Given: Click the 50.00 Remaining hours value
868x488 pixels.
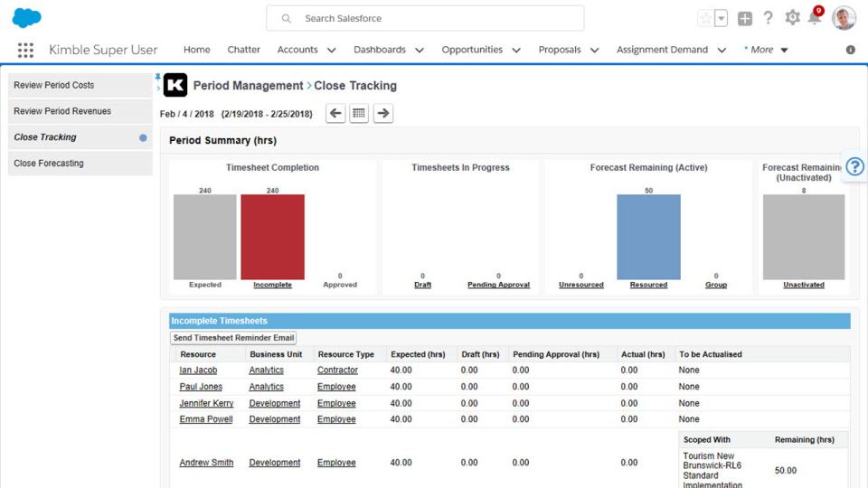Looking at the screenshot, I should point(786,471).
